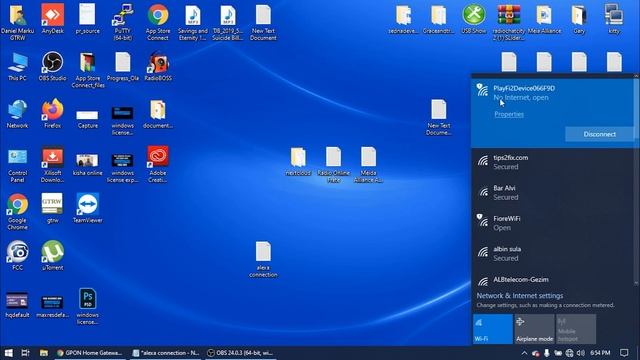Image resolution: width=640 pixels, height=360 pixels.
Task: Open the Action Center notifications icon
Action: (x=624, y=353)
